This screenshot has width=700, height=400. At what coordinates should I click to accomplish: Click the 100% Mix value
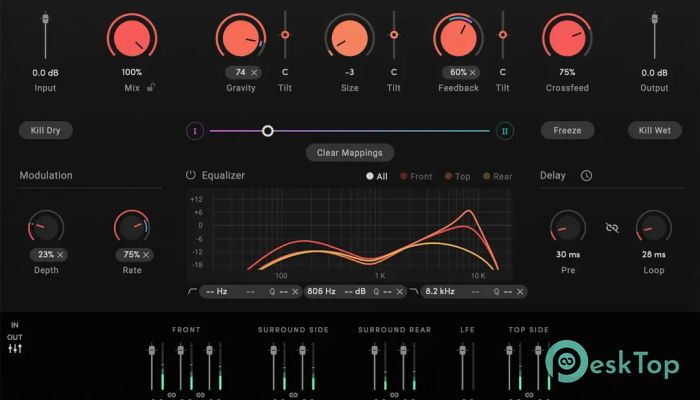(x=132, y=72)
